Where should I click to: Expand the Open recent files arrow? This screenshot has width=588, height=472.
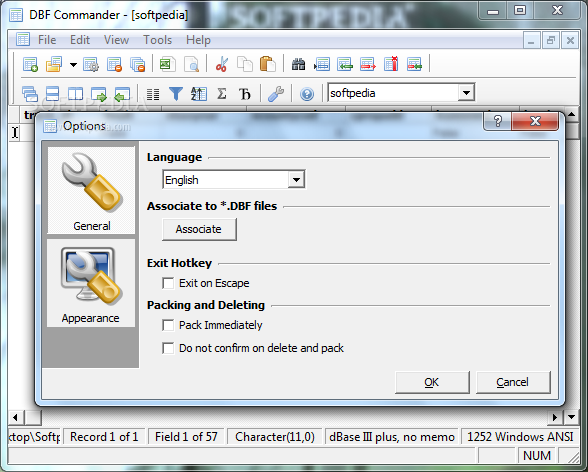(x=73, y=64)
